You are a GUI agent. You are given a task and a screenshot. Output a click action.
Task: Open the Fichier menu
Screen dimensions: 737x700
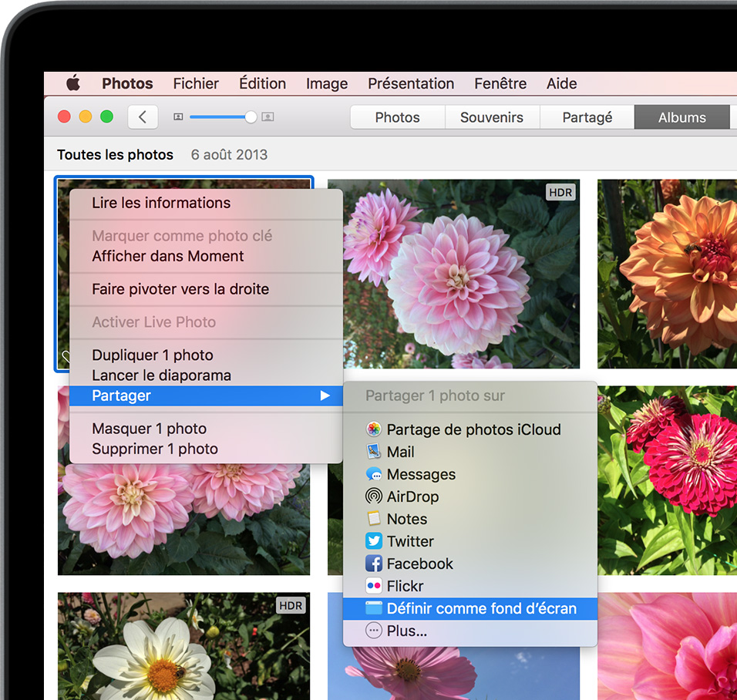(196, 83)
